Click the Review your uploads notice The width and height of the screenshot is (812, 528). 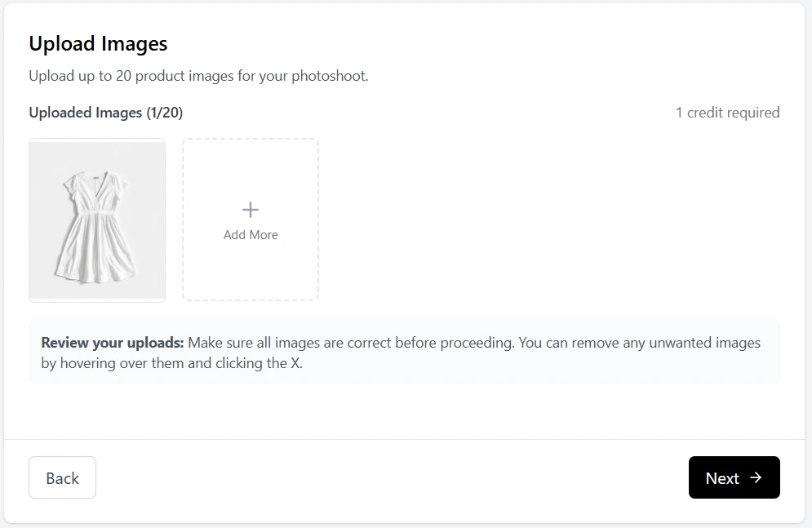coord(406,352)
